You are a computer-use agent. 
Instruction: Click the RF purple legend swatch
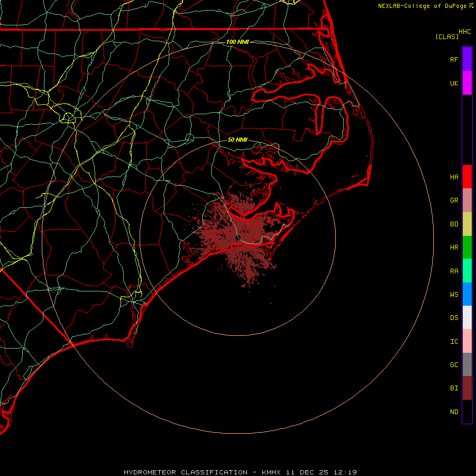pyautogui.click(x=467, y=59)
